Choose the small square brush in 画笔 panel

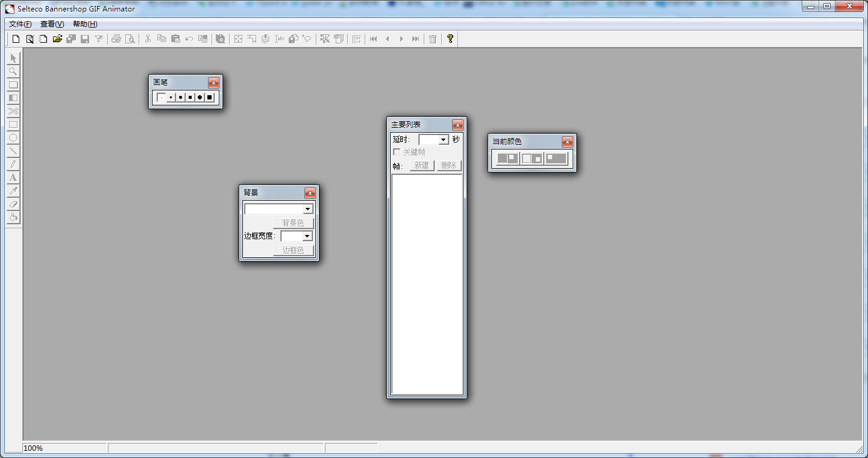pos(171,98)
